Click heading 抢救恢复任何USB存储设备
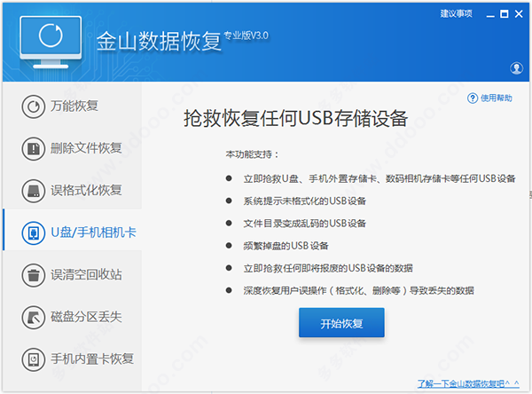 (x=295, y=119)
